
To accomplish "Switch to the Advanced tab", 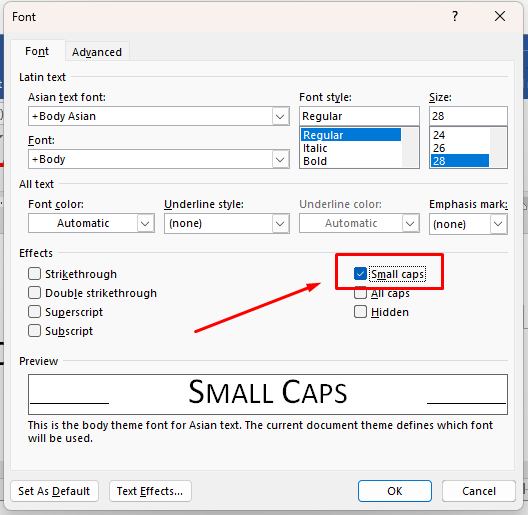I will (97, 52).
